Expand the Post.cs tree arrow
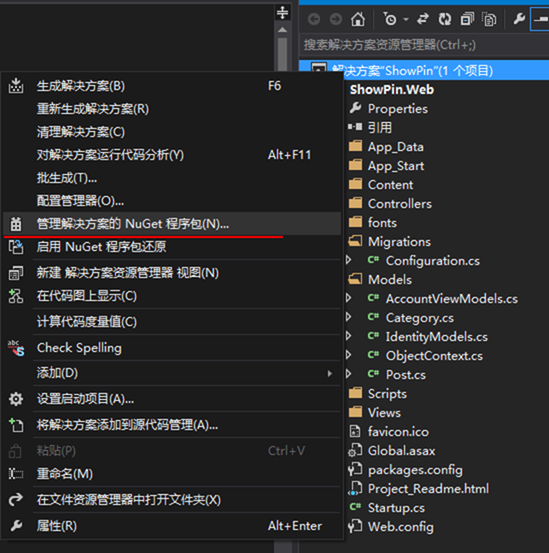Image resolution: width=549 pixels, height=553 pixels. (x=349, y=374)
